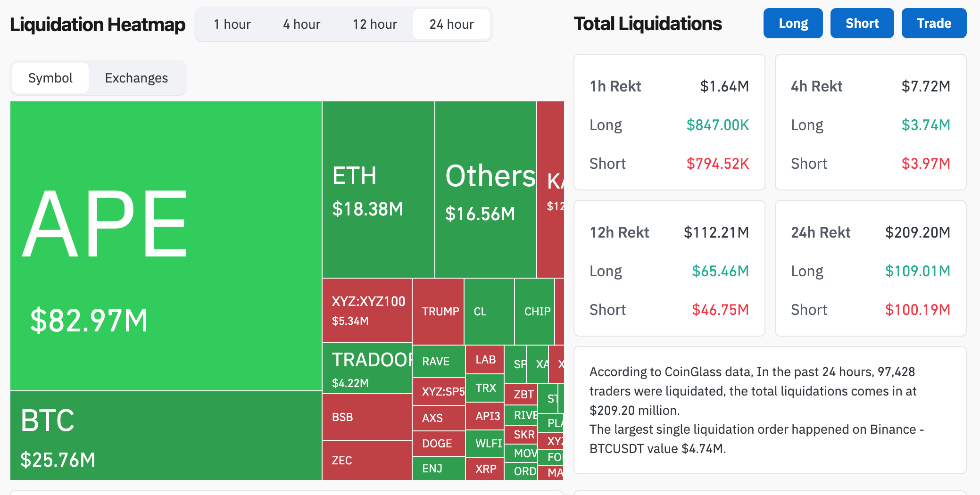Click the ZEC red heatmap tile
The image size is (980, 495).
point(367,461)
